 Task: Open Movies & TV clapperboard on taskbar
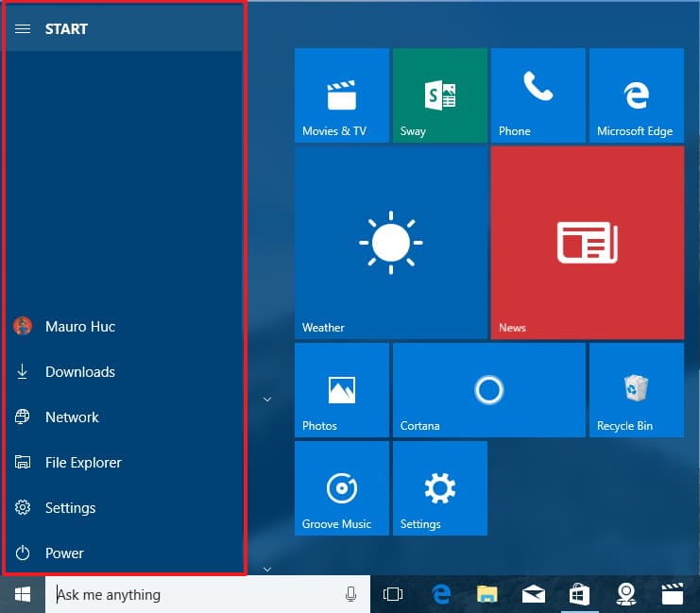tap(673, 594)
